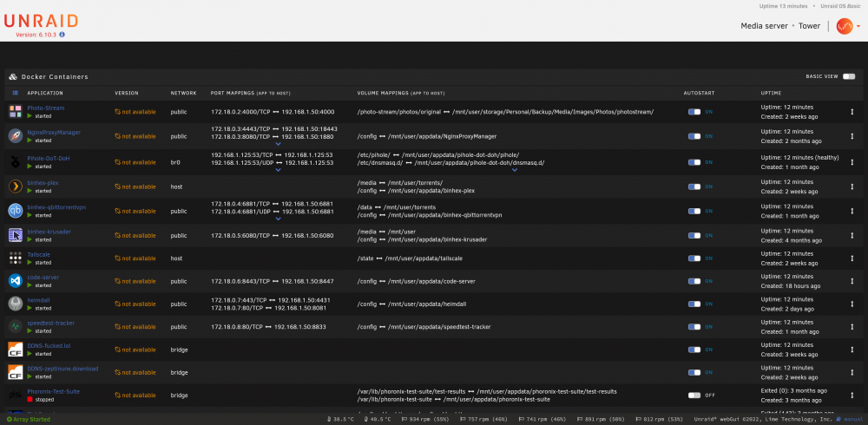The width and height of the screenshot is (868, 425).
Task: Open the speedtest-tracker container name link
Action: tap(51, 323)
